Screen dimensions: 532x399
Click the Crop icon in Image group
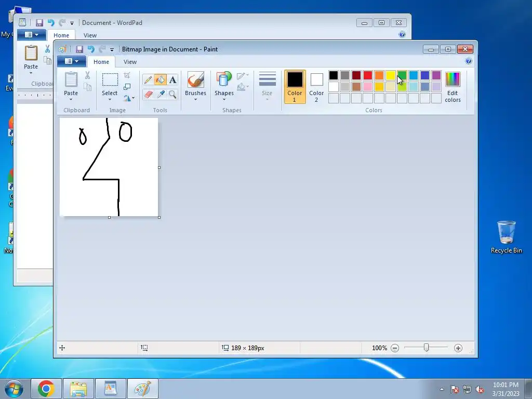[127, 75]
